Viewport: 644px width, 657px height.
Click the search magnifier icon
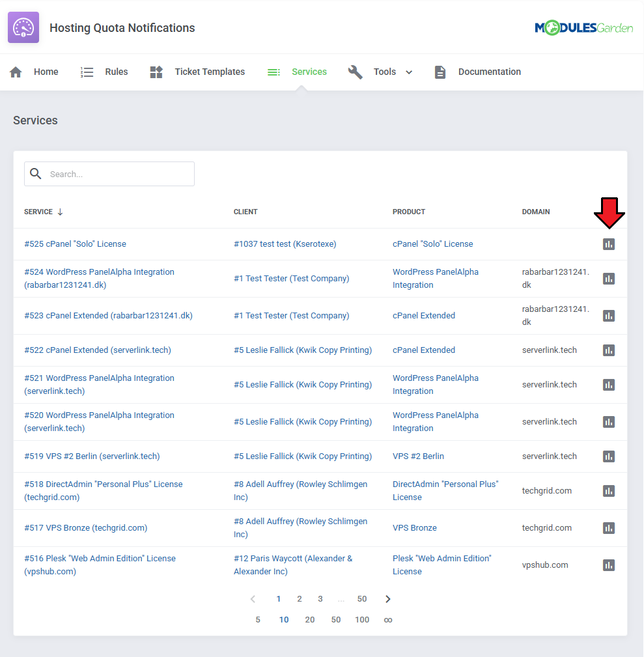coord(36,173)
